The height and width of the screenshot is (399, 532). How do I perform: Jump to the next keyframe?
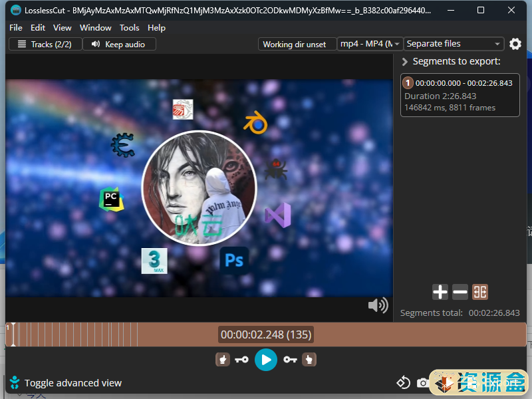(290, 360)
